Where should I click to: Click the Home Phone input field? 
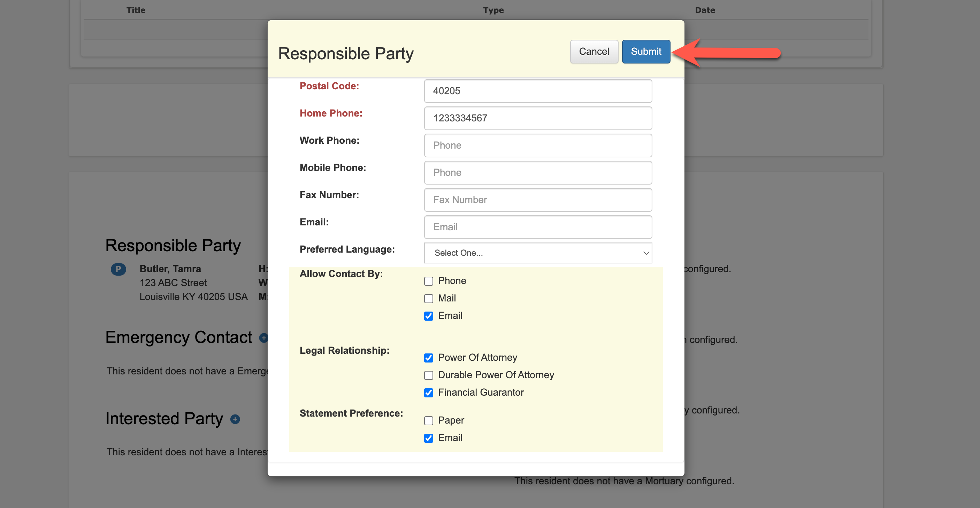point(537,118)
